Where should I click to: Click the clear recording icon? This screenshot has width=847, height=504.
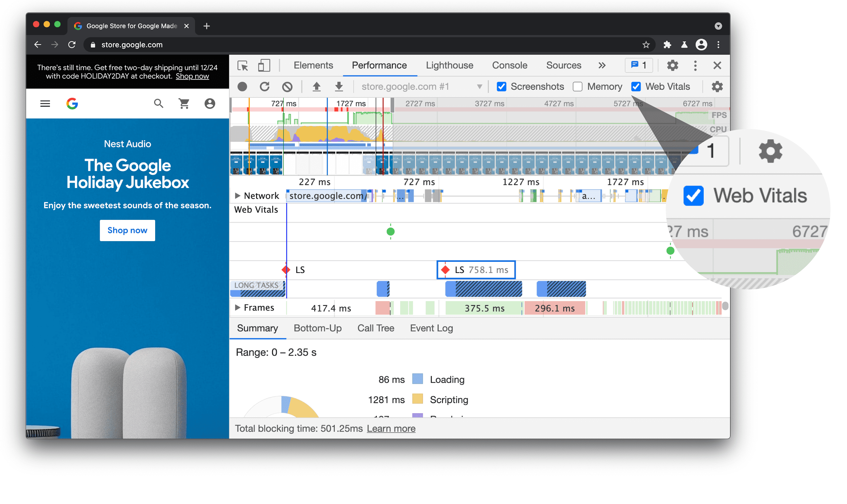tap(287, 86)
